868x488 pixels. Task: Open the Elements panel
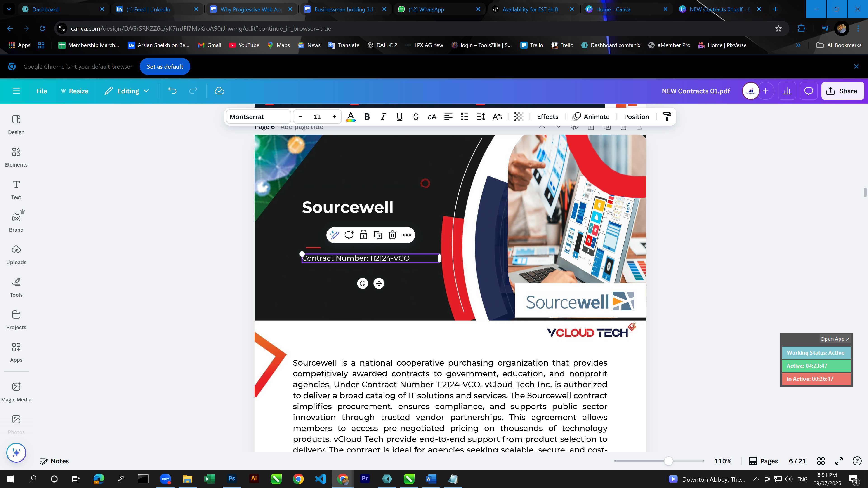(16, 157)
